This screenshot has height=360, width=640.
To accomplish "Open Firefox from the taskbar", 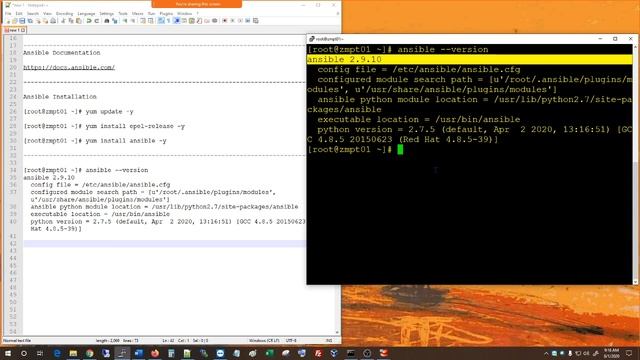I will pyautogui.click(x=155, y=353).
